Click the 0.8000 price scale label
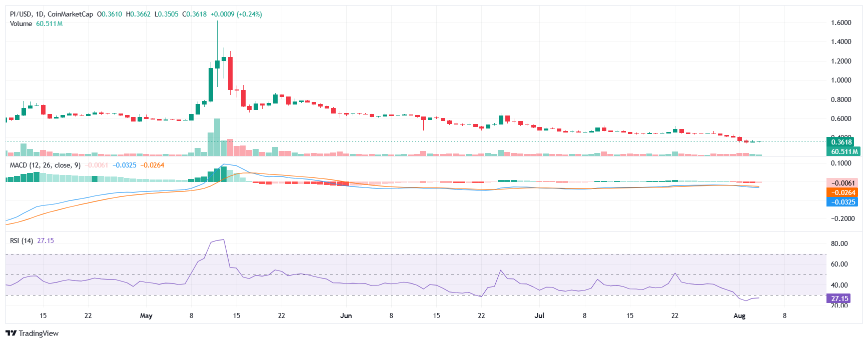Screen dimensions: 868x343 (841, 99)
